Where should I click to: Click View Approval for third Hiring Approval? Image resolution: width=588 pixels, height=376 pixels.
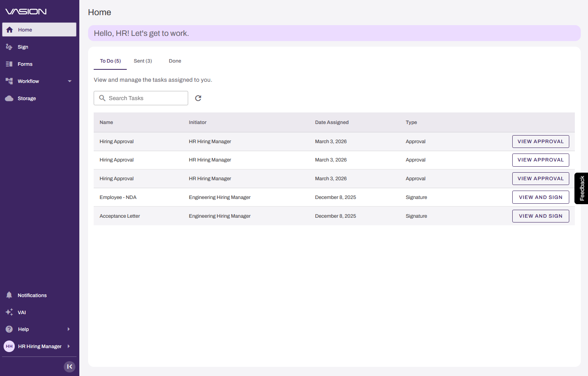coord(541,179)
